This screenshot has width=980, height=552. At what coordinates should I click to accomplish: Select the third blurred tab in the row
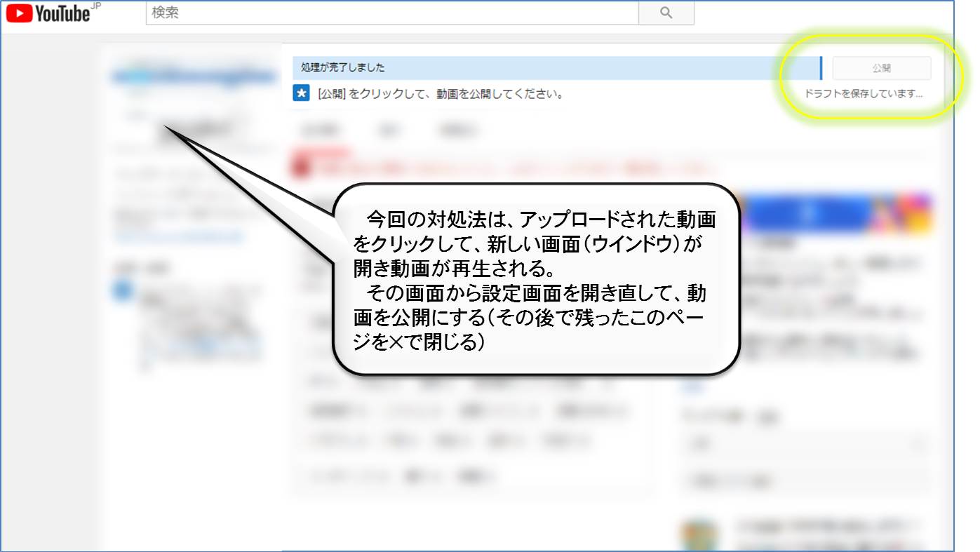(458, 130)
